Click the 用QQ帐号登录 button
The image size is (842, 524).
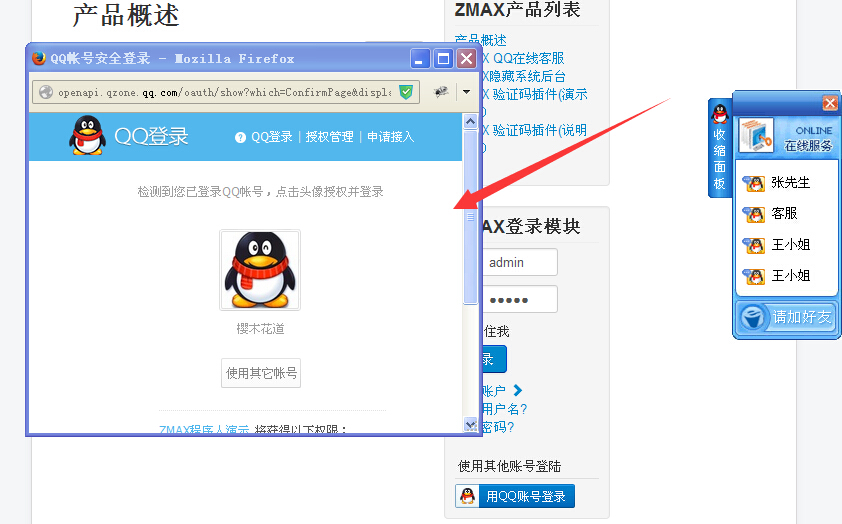pos(515,496)
